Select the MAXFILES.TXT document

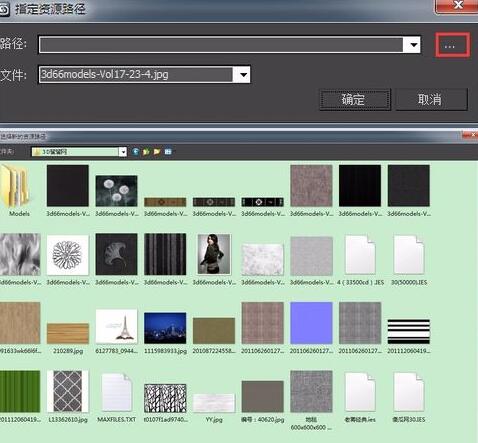point(116,397)
